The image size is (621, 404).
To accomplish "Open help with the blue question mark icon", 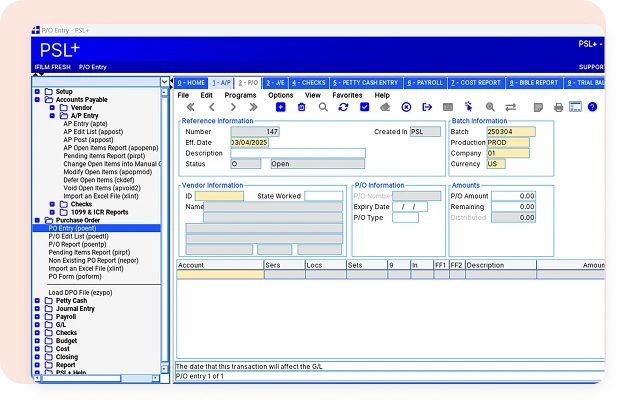I will [592, 107].
